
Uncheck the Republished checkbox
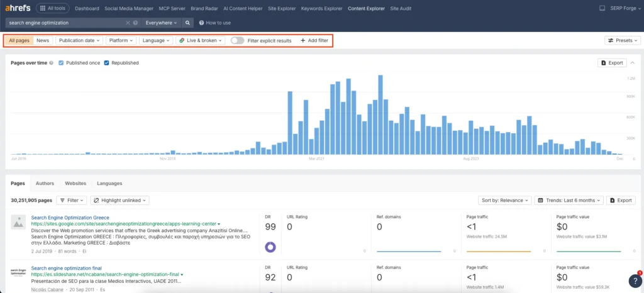click(107, 63)
